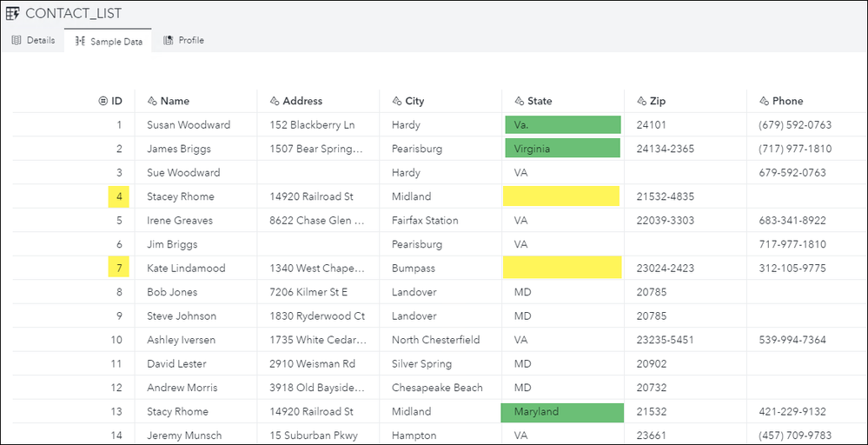Click the Susan Woodward name cell
868x445 pixels.
[189, 124]
